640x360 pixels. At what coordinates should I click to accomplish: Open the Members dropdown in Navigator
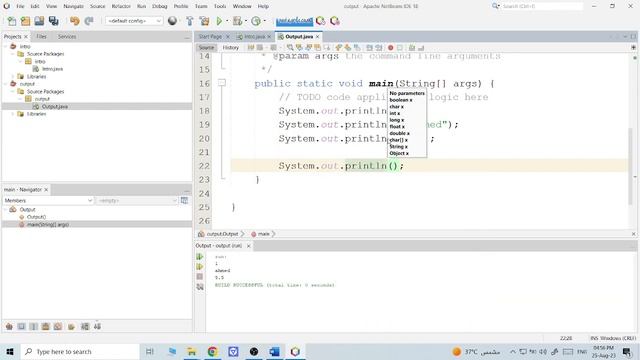48,200
